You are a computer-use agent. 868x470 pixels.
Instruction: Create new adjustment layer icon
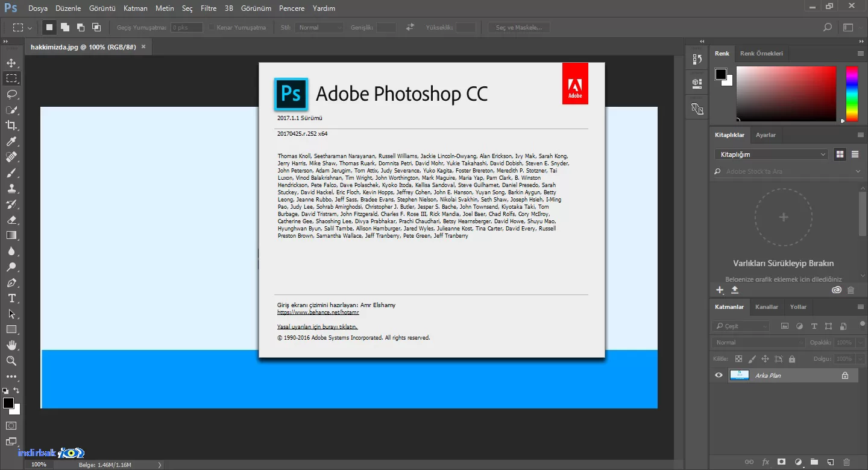coord(798,462)
